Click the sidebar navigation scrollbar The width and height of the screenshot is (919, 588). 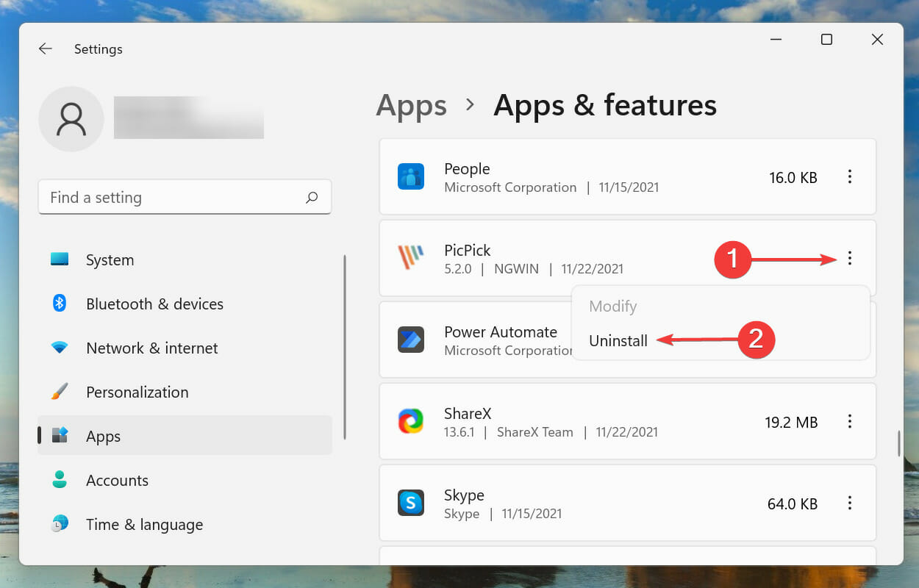click(344, 347)
